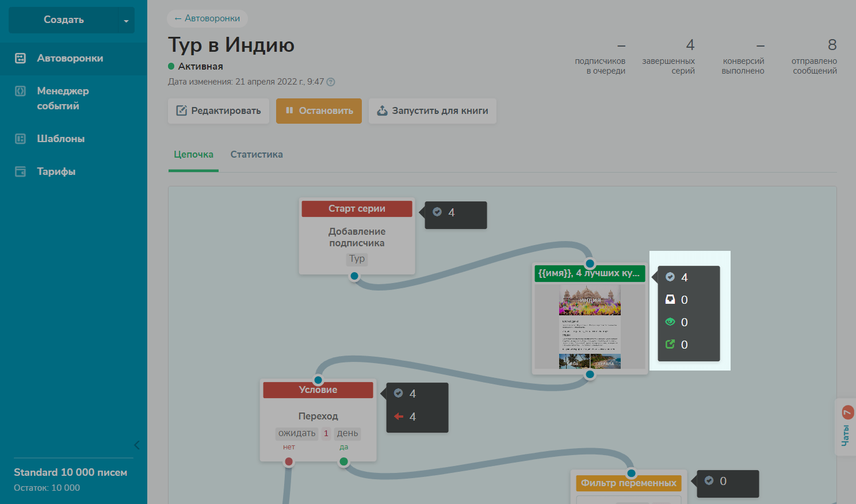Click the Тур в Индию title
The image size is (856, 504).
pyautogui.click(x=231, y=45)
